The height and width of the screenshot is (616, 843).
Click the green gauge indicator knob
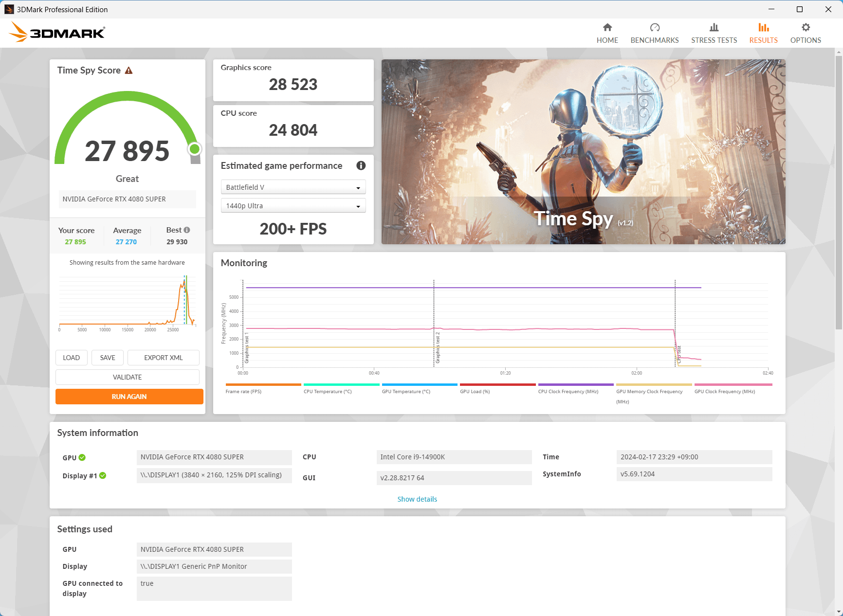pyautogui.click(x=195, y=149)
